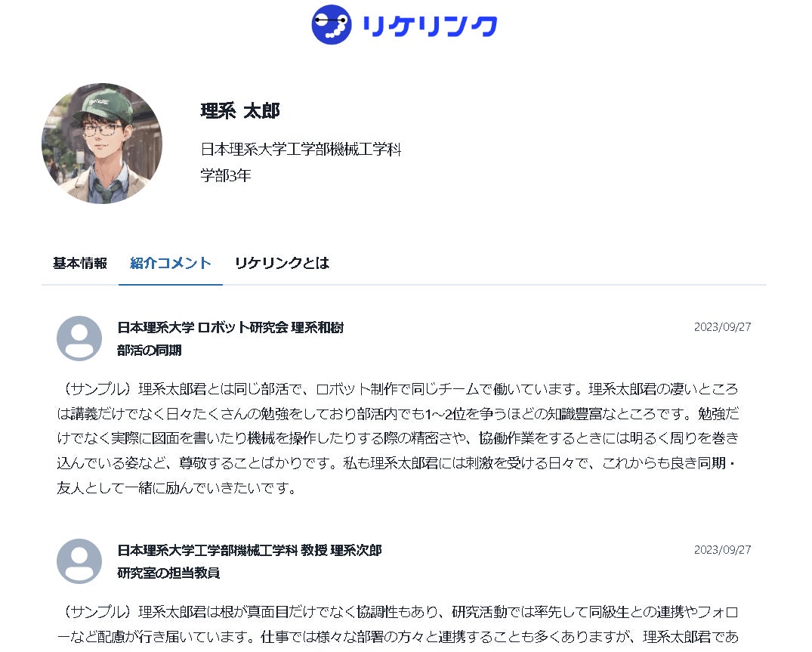
Task: Click the 研究室の担当教員 relationship label
Action: 168,573
